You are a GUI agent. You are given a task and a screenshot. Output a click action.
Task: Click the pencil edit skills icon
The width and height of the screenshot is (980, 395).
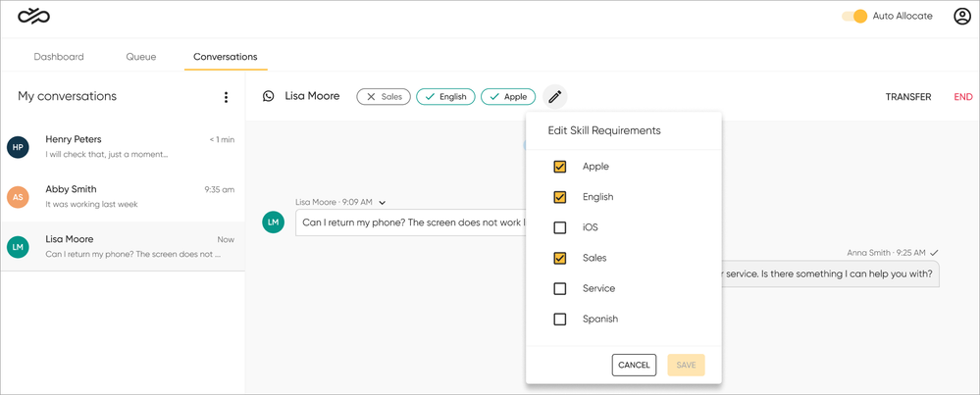coord(554,97)
